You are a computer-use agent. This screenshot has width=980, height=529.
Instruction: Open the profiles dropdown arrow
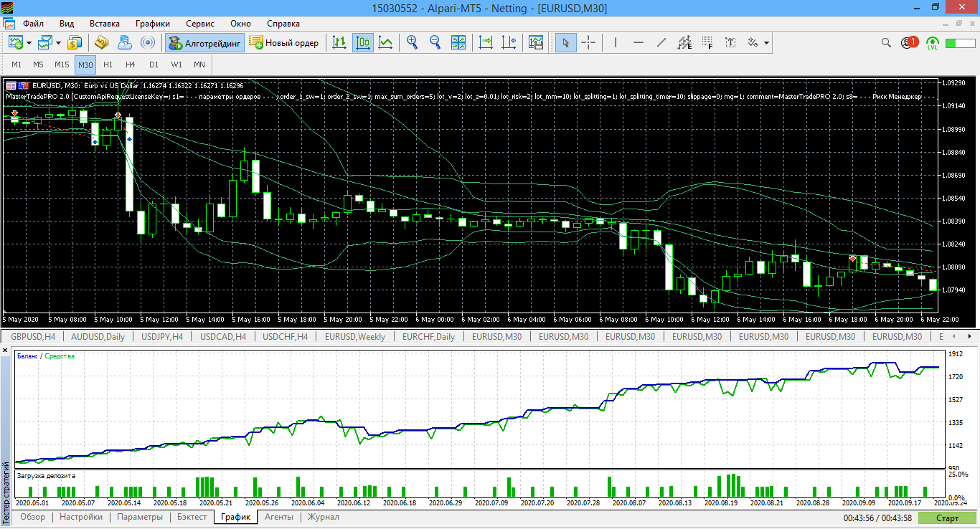pyautogui.click(x=58, y=43)
